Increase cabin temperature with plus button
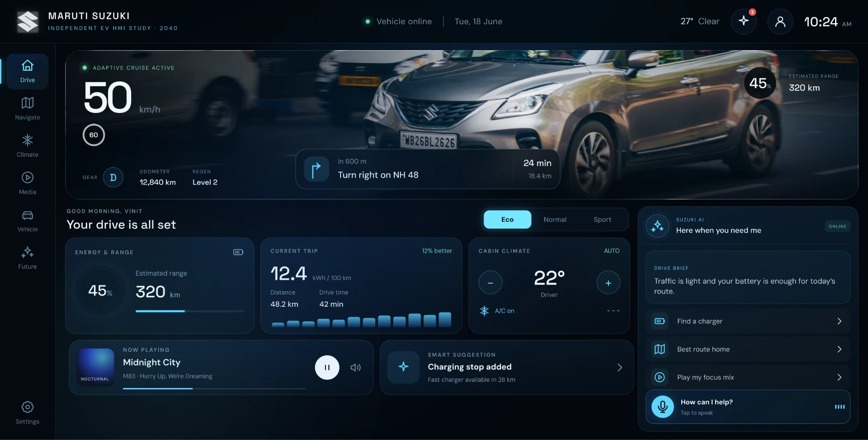This screenshot has width=868, height=440. click(609, 283)
